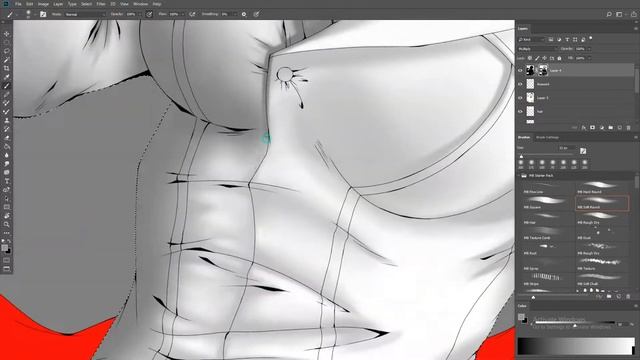Image resolution: width=640 pixels, height=360 pixels.
Task: Create new group folder icon in Layers
Action: point(611,128)
